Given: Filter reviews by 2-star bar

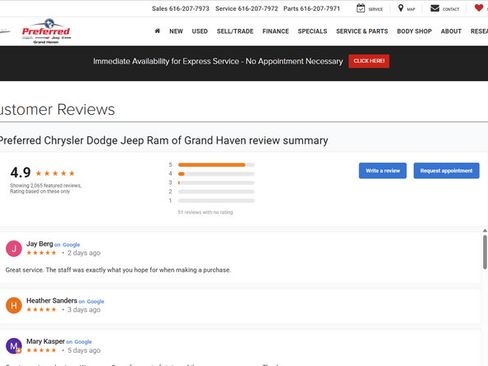Looking at the screenshot, I should 216,192.
